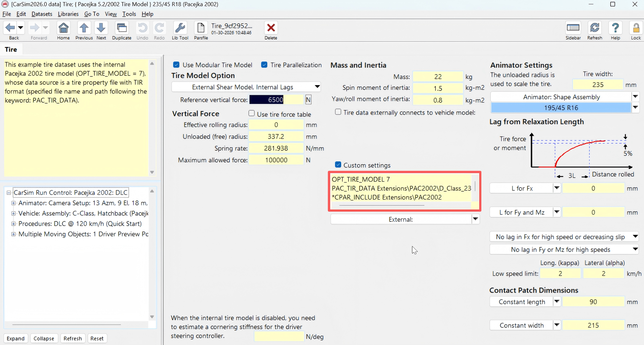
Task: Select the Tire tab
Action: (11, 50)
